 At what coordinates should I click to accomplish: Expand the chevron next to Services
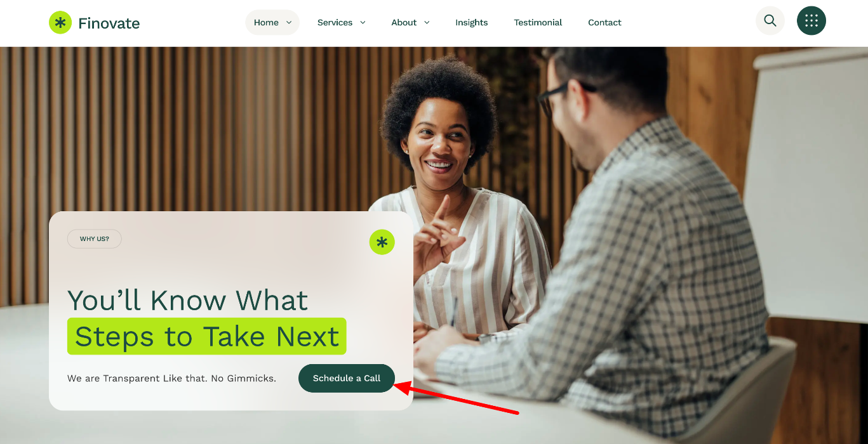click(x=363, y=22)
